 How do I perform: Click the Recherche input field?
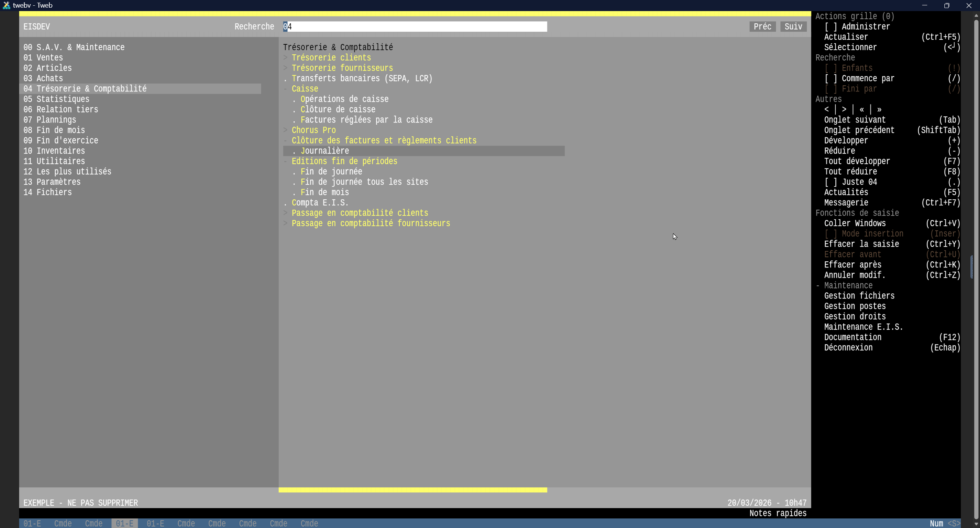(x=415, y=27)
